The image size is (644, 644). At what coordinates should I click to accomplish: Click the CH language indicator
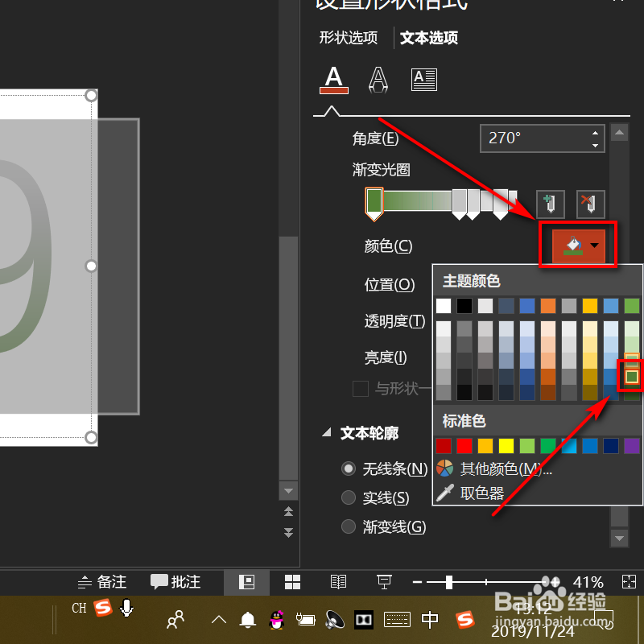(79, 608)
